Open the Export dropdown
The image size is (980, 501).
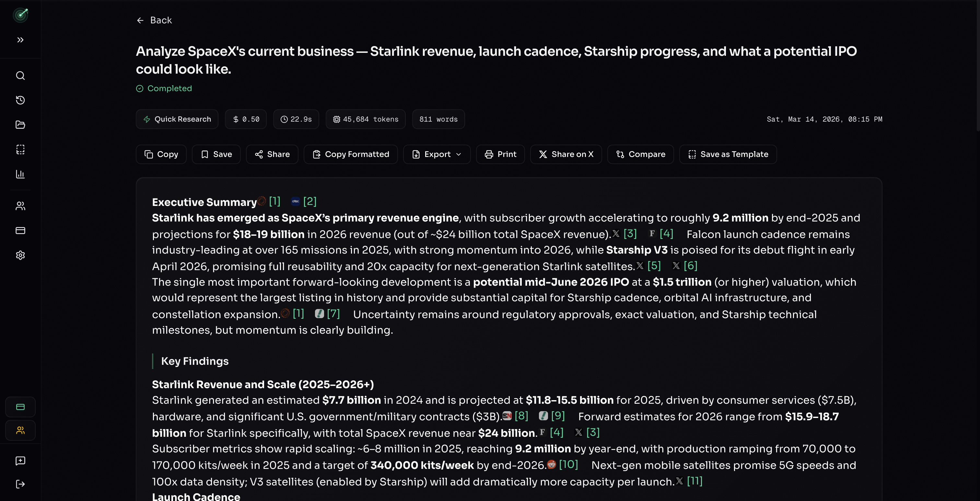437,154
